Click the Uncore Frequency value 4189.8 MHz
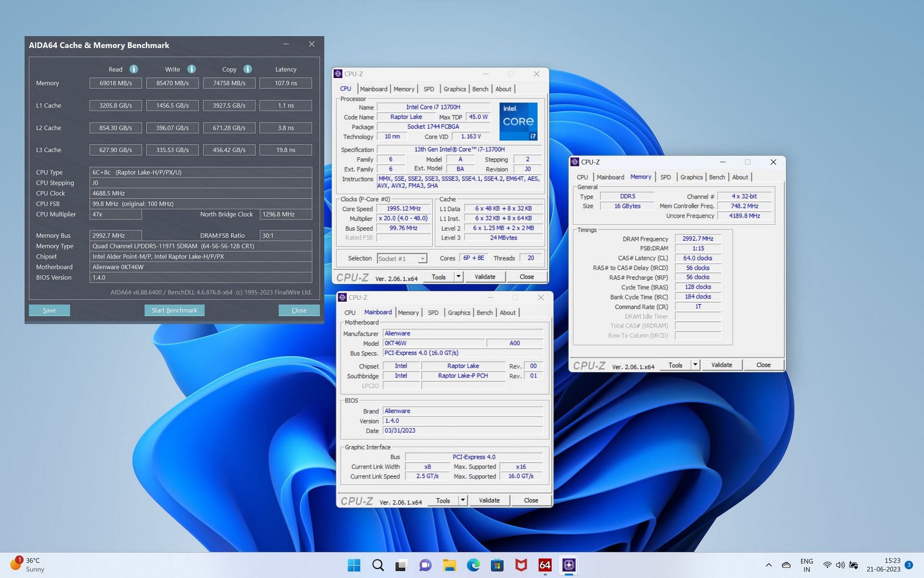This screenshot has height=578, width=924. click(744, 216)
